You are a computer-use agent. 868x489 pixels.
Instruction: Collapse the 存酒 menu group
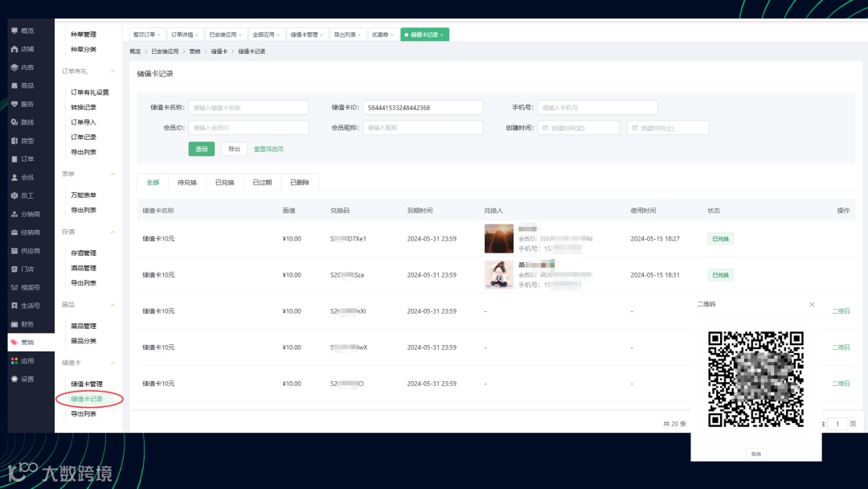pyautogui.click(x=113, y=232)
